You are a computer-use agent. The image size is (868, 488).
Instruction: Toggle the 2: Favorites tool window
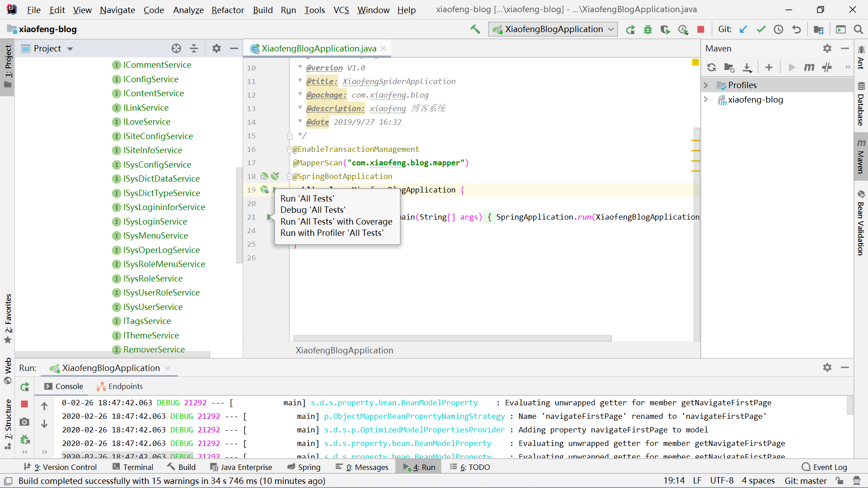pos(8,319)
